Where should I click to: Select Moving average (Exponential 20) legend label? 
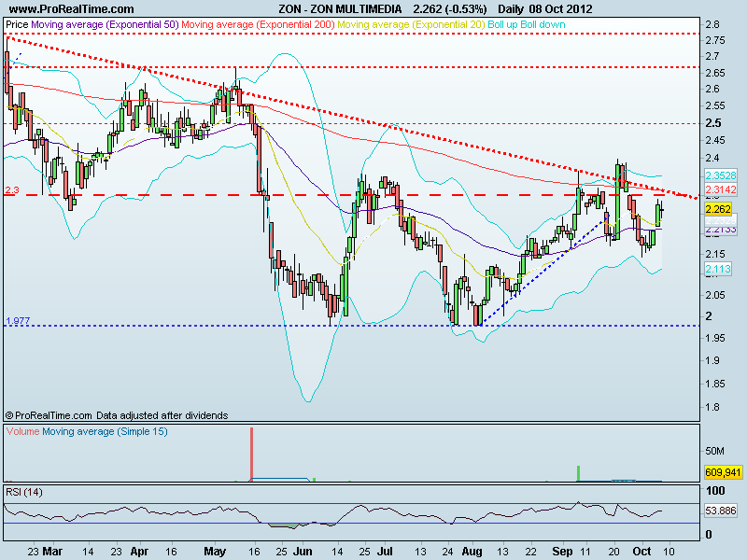[x=411, y=24]
